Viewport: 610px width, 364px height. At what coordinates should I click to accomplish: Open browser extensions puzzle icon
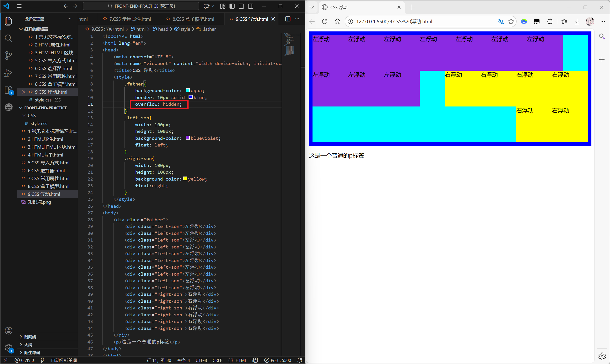[x=550, y=22]
